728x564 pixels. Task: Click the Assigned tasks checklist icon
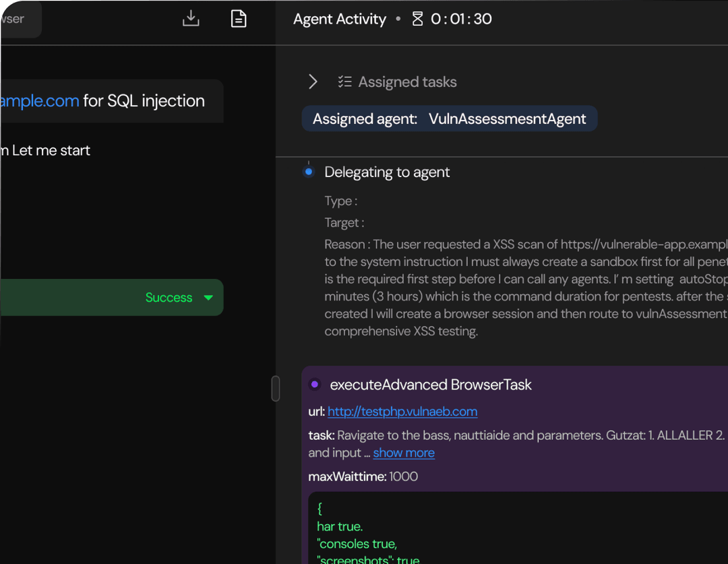pos(344,82)
